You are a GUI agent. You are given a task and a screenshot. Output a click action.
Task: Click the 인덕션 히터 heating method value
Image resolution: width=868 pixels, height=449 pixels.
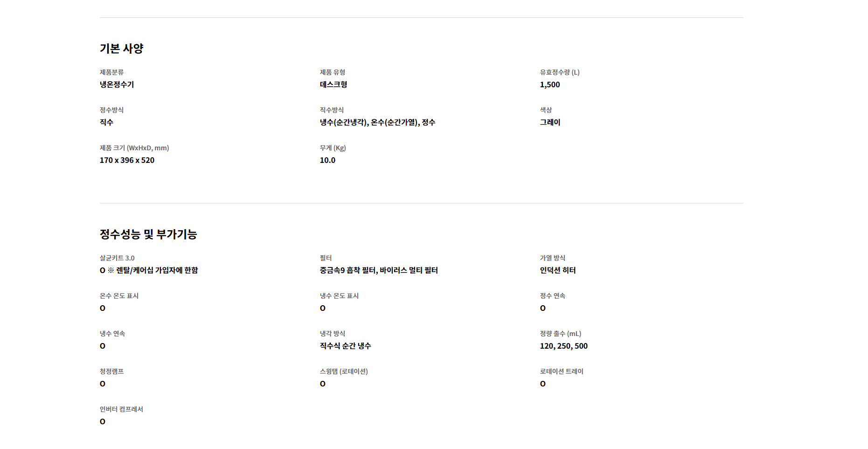(x=558, y=270)
